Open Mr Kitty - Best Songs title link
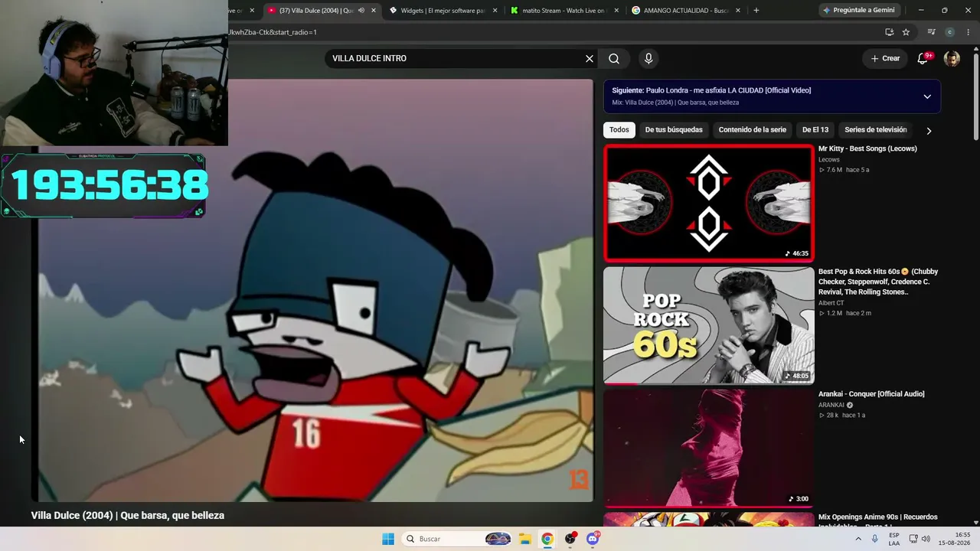 [x=867, y=148]
